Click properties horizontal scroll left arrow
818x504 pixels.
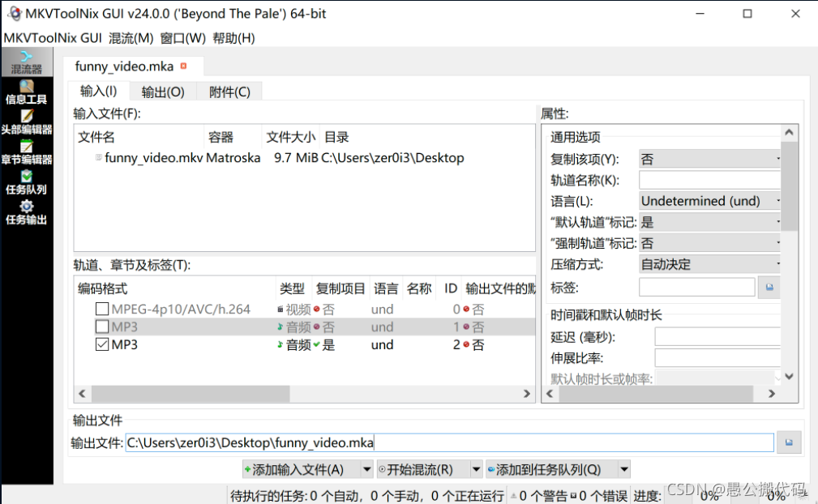click(550, 394)
